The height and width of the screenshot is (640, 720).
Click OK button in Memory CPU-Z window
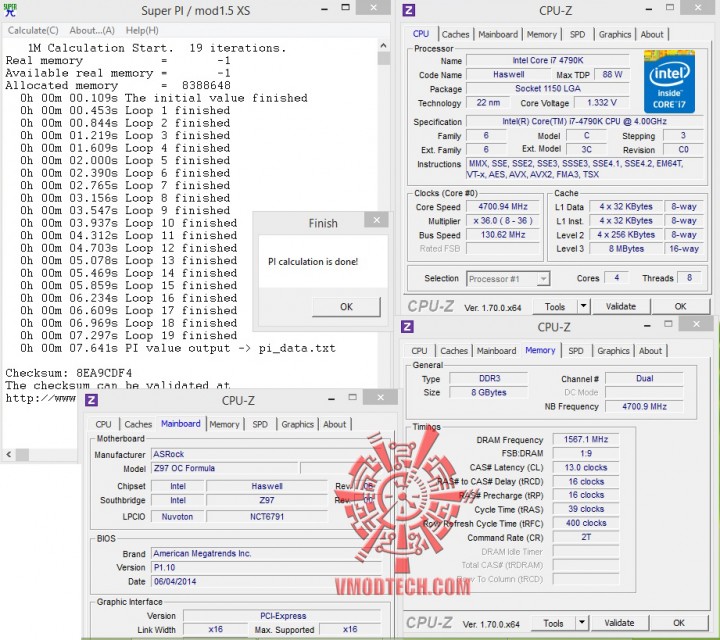coord(679,623)
